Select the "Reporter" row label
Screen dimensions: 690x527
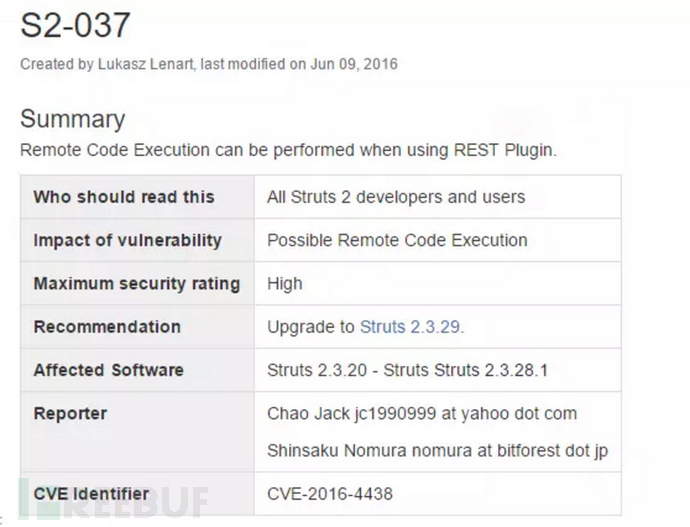70,413
